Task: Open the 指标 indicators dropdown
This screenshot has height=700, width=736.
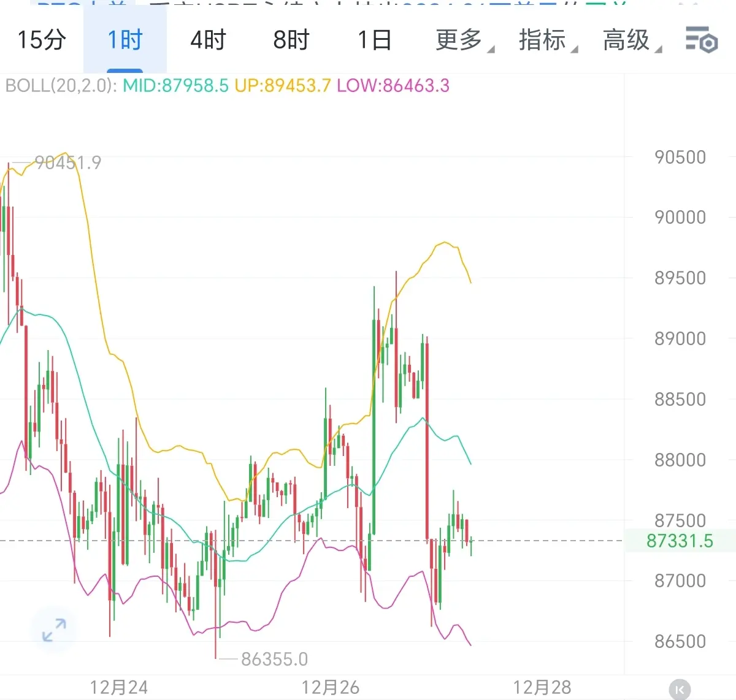Action: click(x=548, y=40)
